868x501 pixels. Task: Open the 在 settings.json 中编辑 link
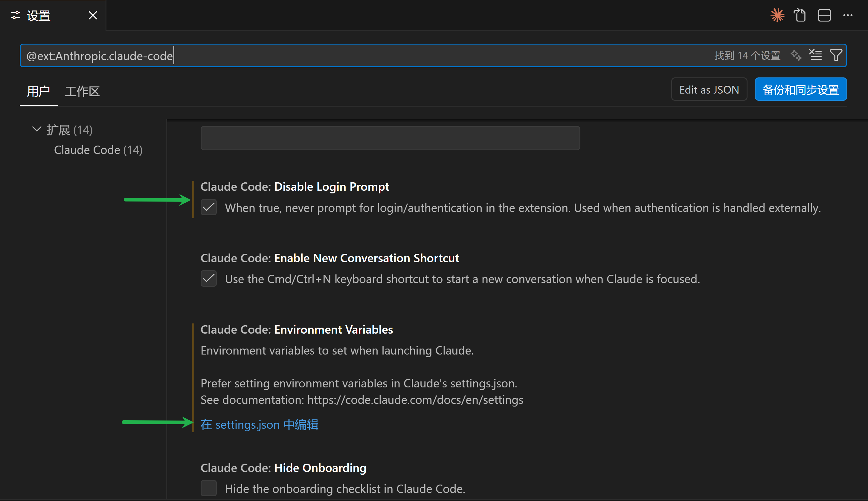tap(259, 424)
